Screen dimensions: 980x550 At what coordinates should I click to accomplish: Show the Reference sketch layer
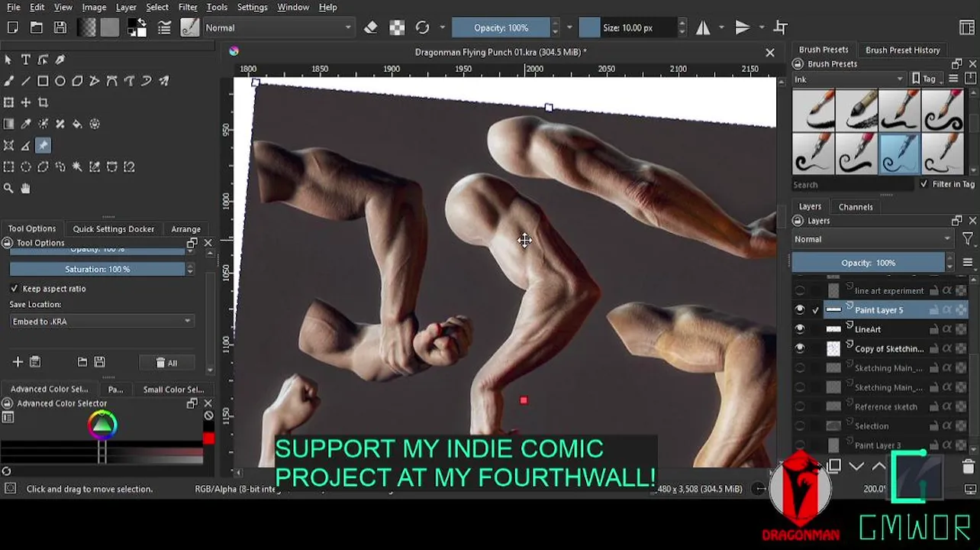pos(800,406)
